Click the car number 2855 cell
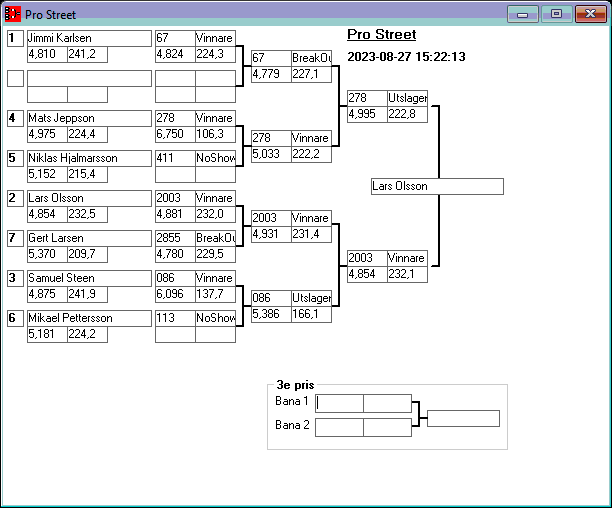This screenshot has width=612, height=508. point(174,238)
